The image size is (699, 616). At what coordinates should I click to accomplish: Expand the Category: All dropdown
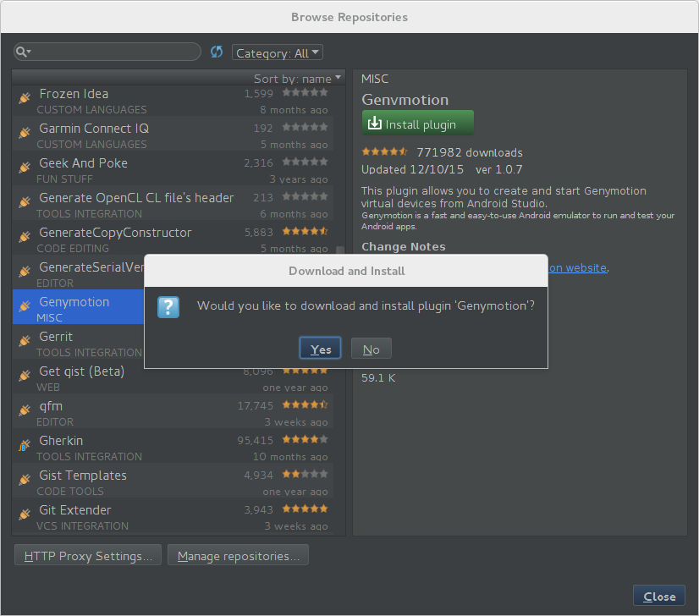[278, 52]
